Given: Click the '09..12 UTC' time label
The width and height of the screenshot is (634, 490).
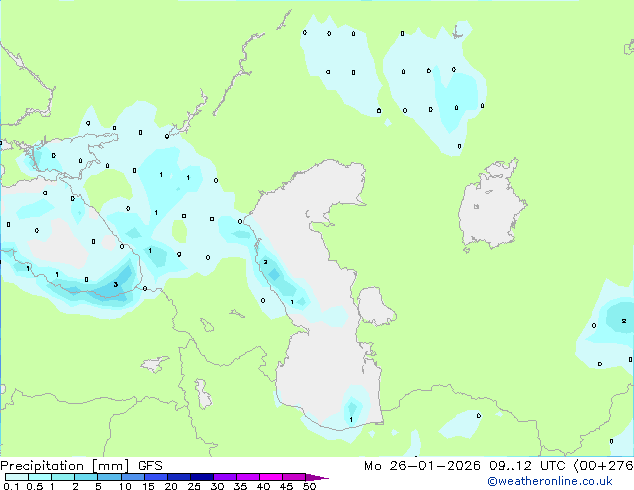Looking at the screenshot, I should 527,466.
